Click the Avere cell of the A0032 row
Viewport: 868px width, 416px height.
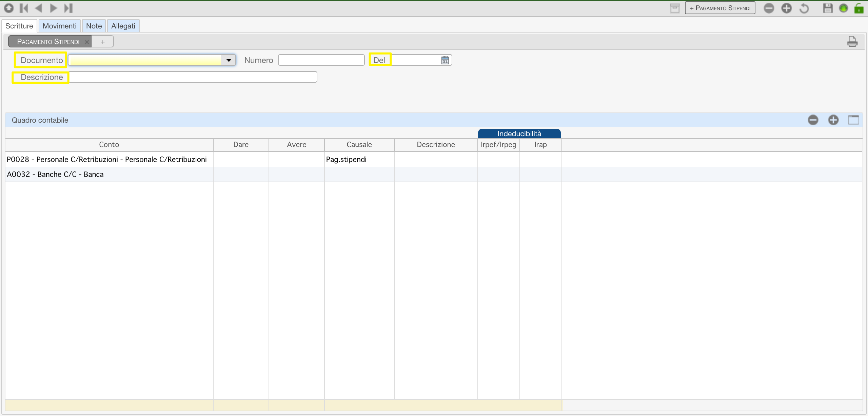pyautogui.click(x=297, y=174)
